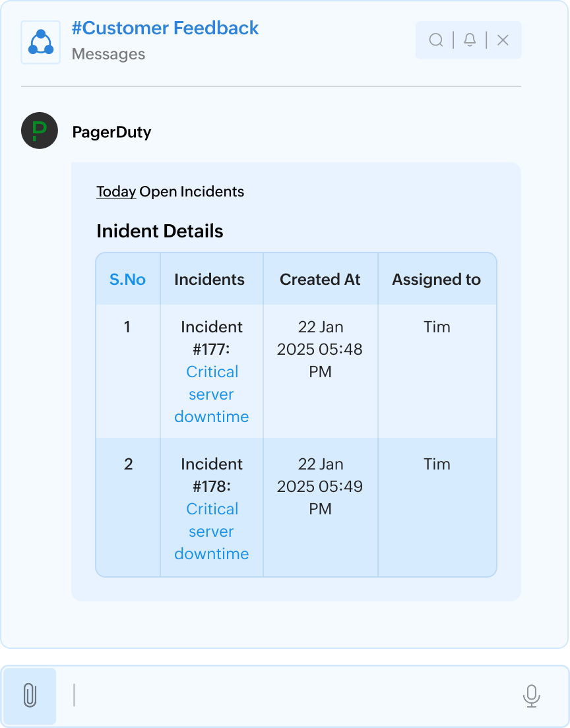Image resolution: width=570 pixels, height=728 pixels.
Task: Open the #Customer Feedback channel title
Action: pos(165,28)
